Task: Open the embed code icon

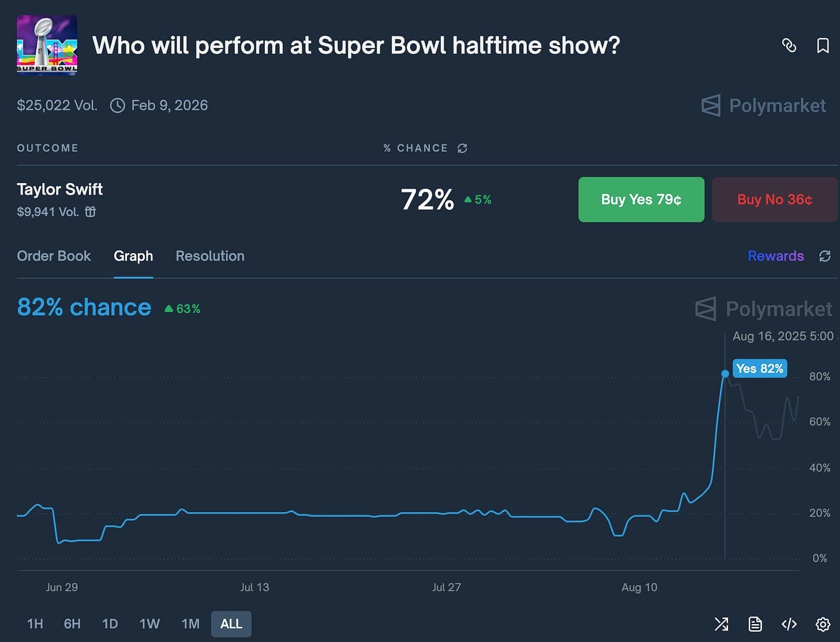Action: [x=789, y=624]
